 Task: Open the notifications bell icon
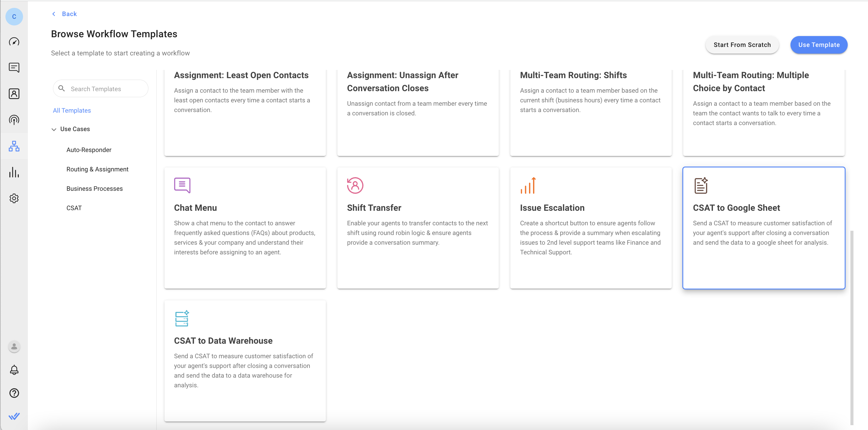pyautogui.click(x=14, y=370)
